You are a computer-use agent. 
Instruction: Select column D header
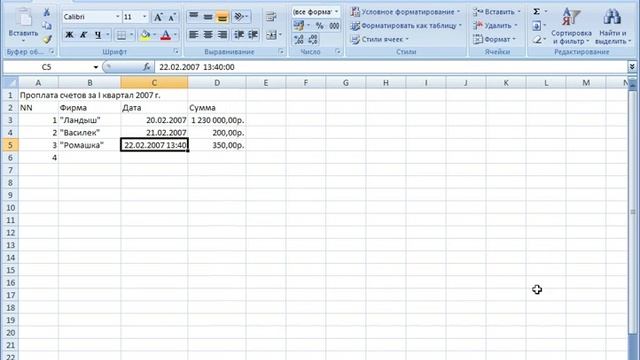[x=217, y=83]
